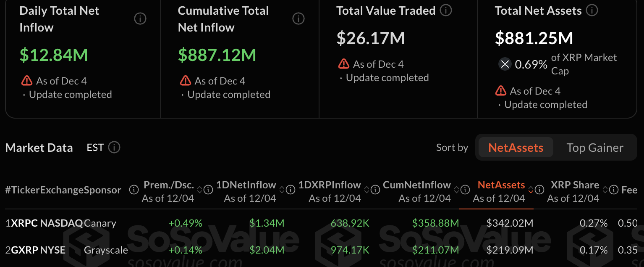Open the Daily Total Net Inflow info tooltip
Viewport: 644px width, 267px height.
click(140, 19)
